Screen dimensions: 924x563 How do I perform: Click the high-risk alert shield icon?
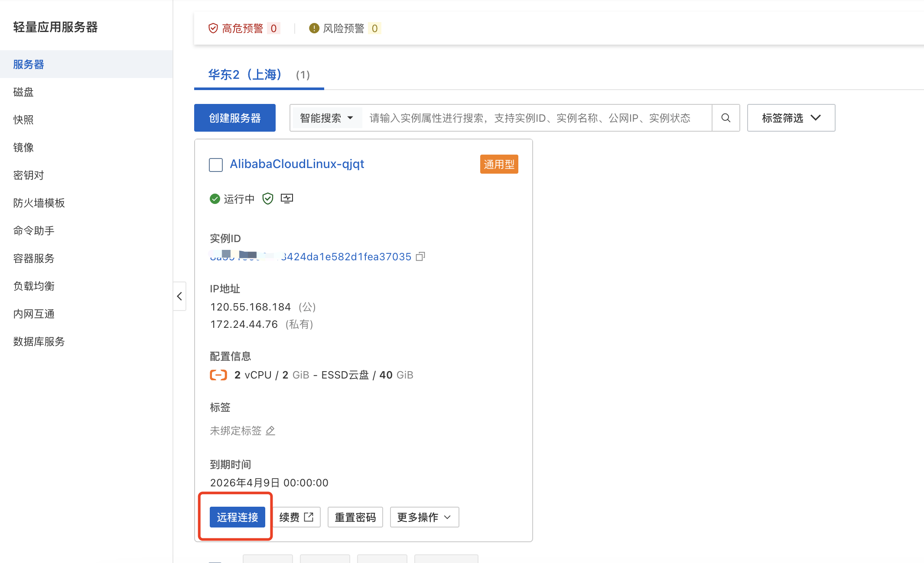[x=213, y=29]
